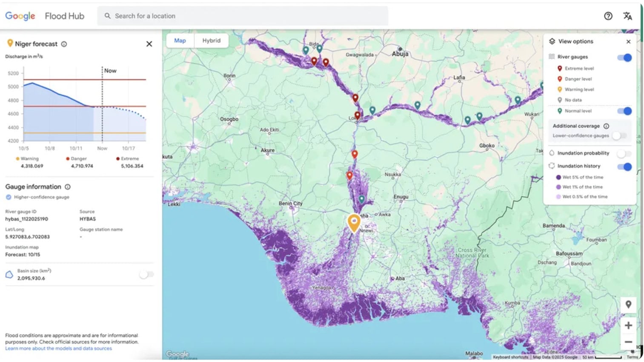Click the No data legend entry
The height and width of the screenshot is (362, 644).
[570, 100]
